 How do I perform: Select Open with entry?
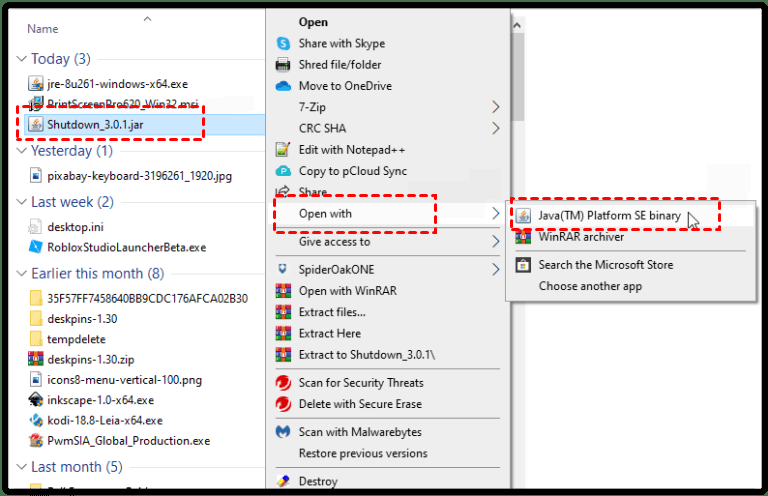point(325,214)
